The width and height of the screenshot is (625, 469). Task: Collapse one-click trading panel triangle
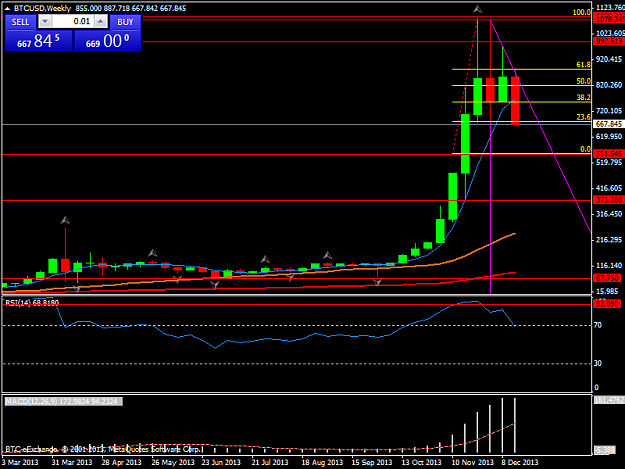(8, 8)
